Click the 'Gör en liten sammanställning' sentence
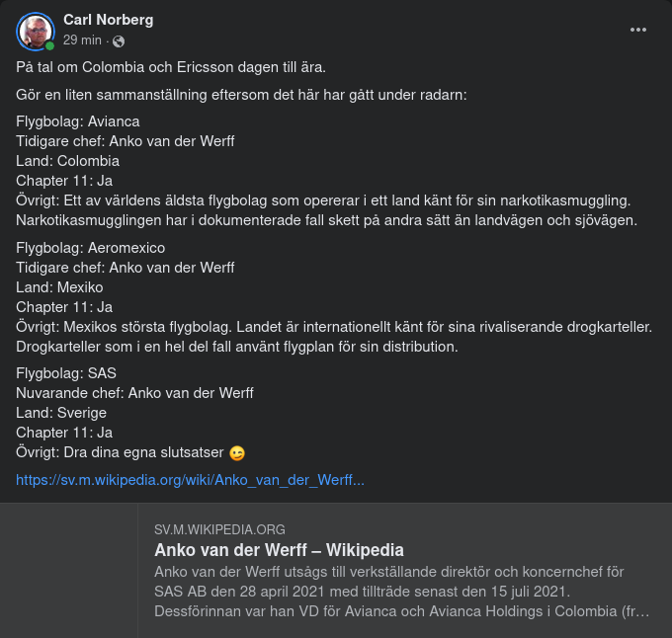672x638 pixels. (x=241, y=95)
